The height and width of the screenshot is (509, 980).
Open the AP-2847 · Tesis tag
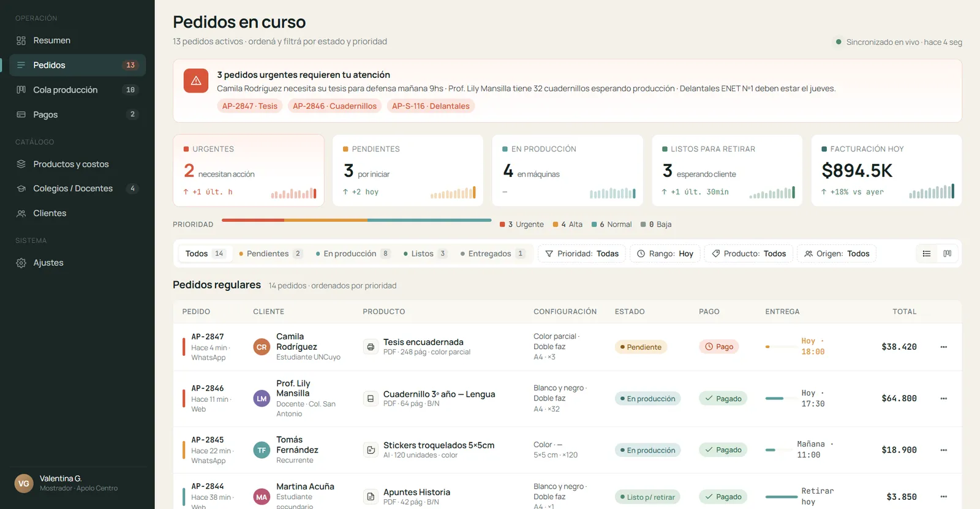250,106
